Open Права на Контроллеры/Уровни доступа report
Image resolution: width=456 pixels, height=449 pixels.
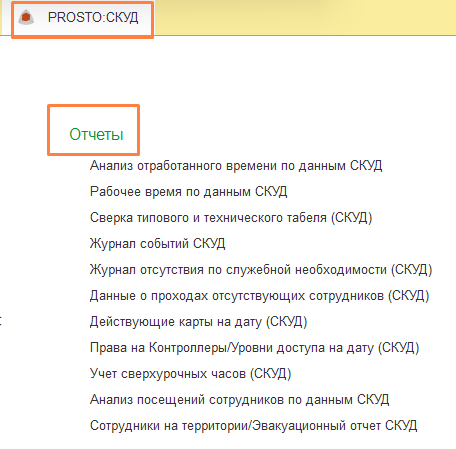point(255,348)
